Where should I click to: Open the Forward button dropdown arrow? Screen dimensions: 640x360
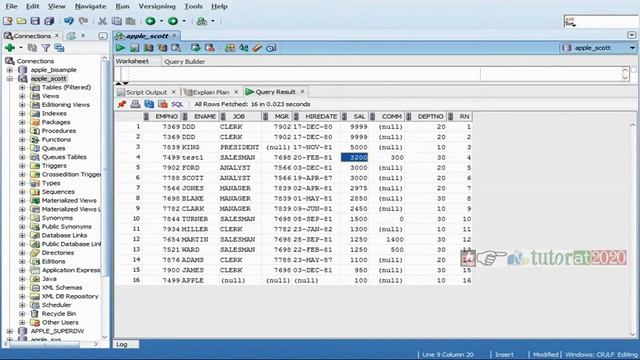(x=184, y=21)
